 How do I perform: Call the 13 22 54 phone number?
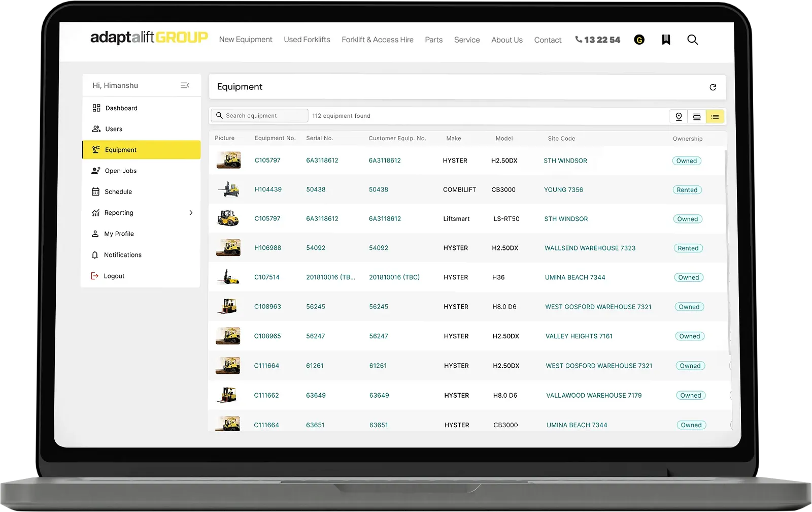coord(597,40)
